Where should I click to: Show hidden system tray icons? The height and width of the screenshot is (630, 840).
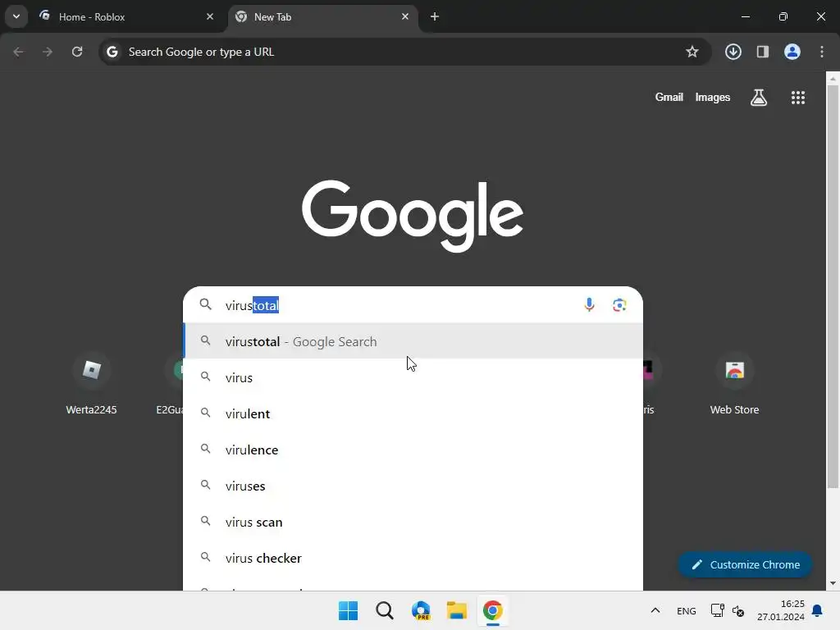[655, 610]
